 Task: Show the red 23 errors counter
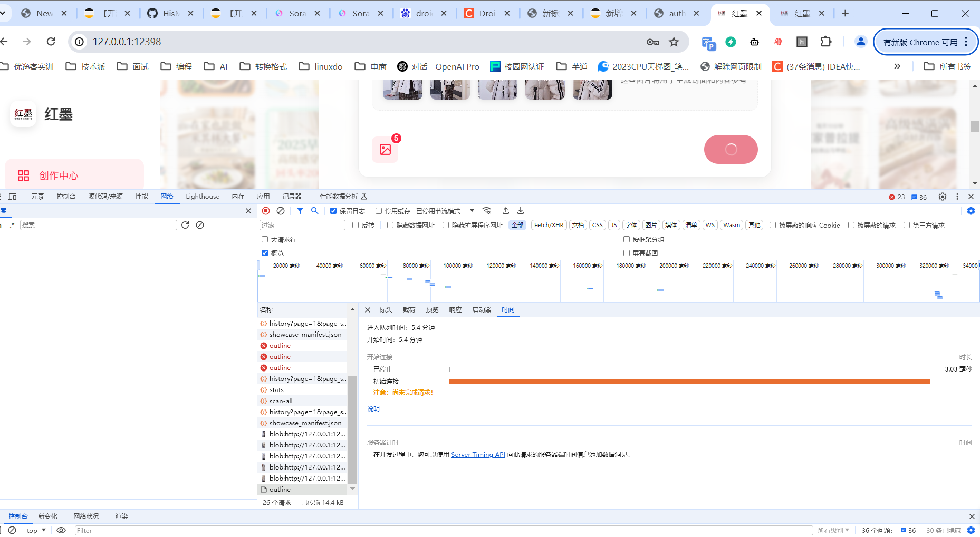[x=897, y=197]
